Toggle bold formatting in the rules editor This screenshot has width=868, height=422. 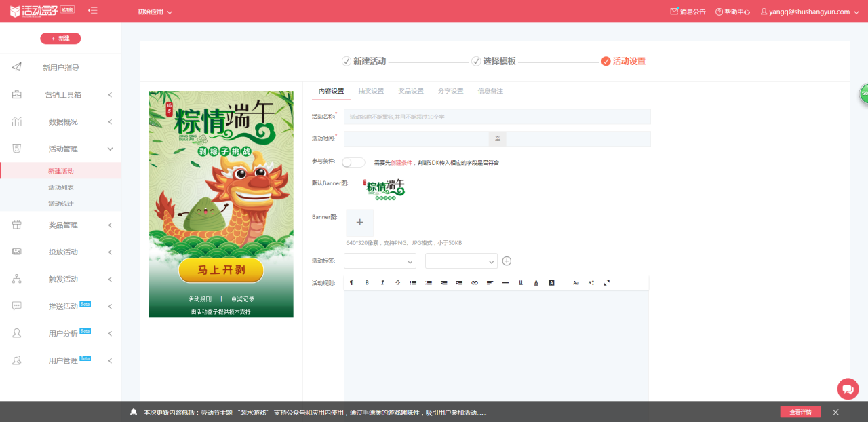click(x=367, y=282)
